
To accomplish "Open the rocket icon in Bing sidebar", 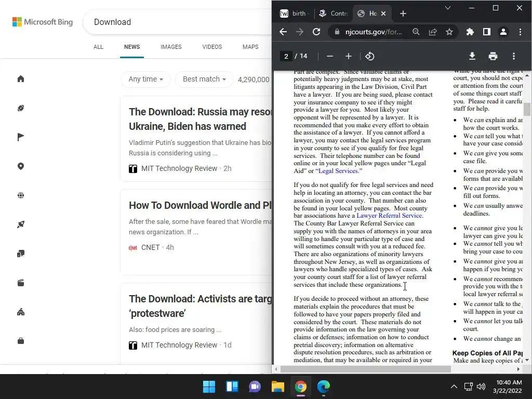I will (21, 224).
